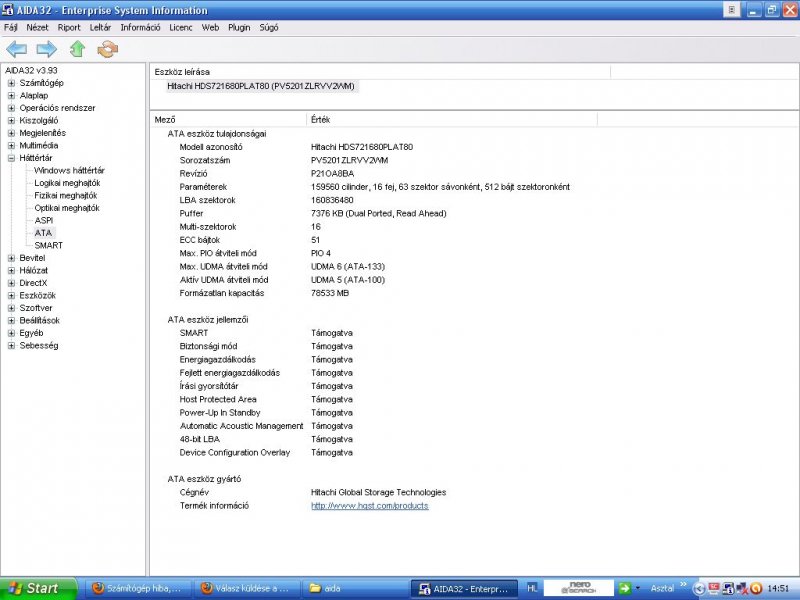800x600 pixels.
Task: Click the Eszköz leírása column header
Action: point(380,72)
